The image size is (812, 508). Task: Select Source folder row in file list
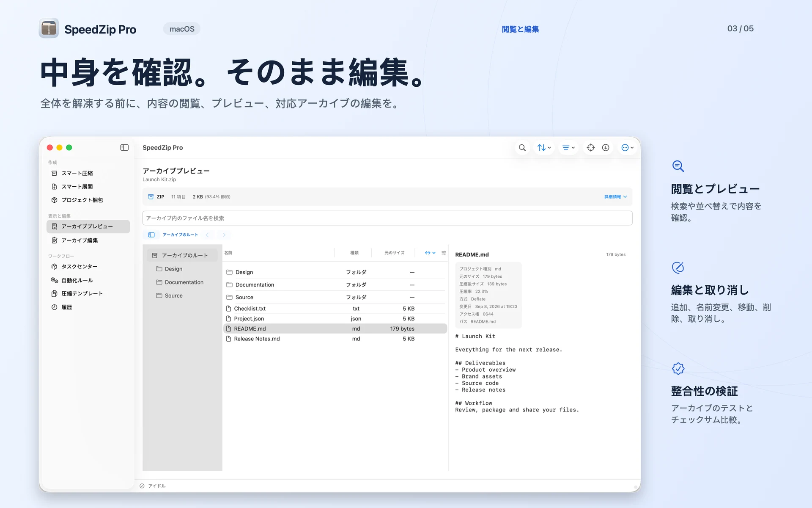(335, 297)
